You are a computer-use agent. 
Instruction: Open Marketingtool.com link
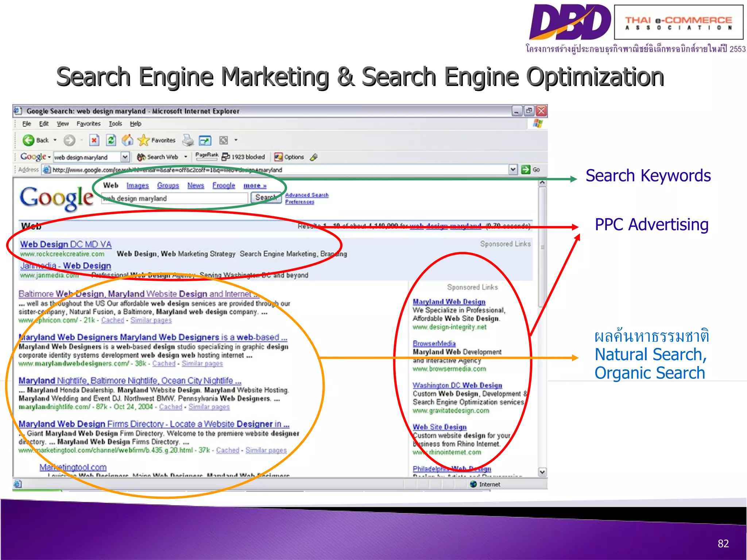[73, 467]
